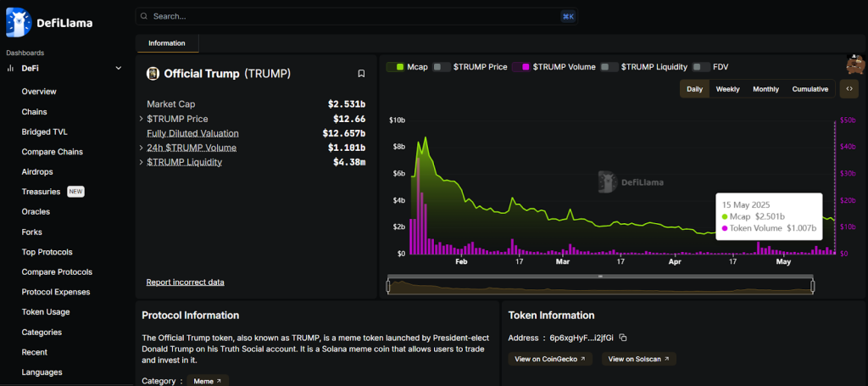The width and height of the screenshot is (868, 386).
Task: Open the embed chart code button
Action: pyautogui.click(x=849, y=88)
